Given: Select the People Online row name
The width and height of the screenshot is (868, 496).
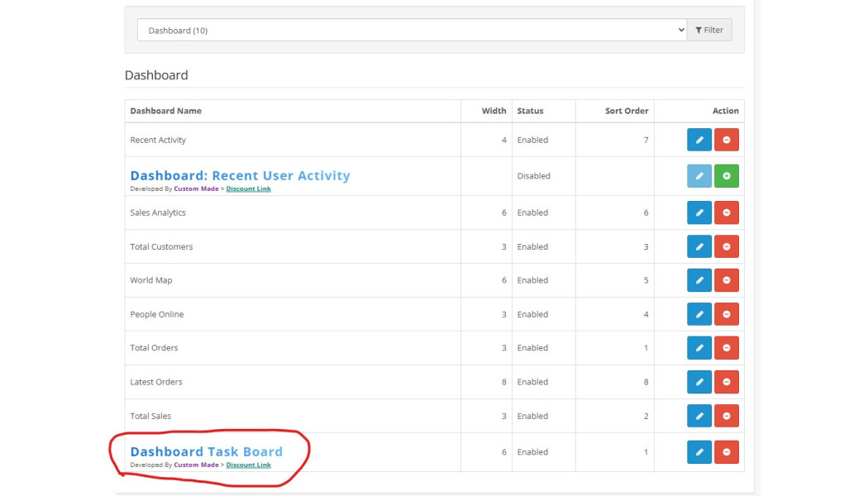Looking at the screenshot, I should (157, 314).
